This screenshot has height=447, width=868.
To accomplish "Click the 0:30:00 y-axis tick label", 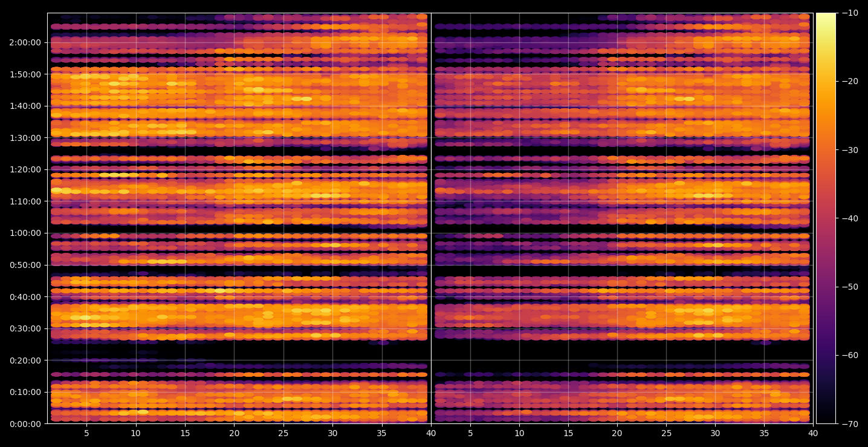I will click(25, 328).
